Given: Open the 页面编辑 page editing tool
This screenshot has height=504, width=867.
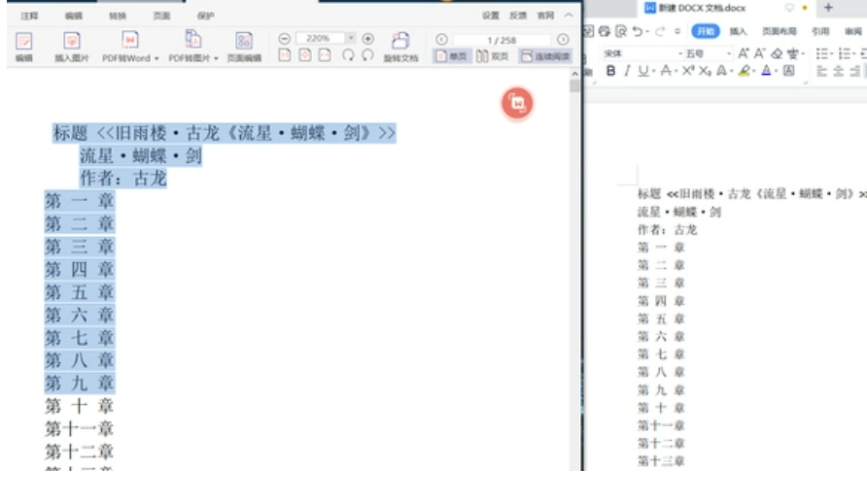Looking at the screenshot, I should pyautogui.click(x=244, y=46).
